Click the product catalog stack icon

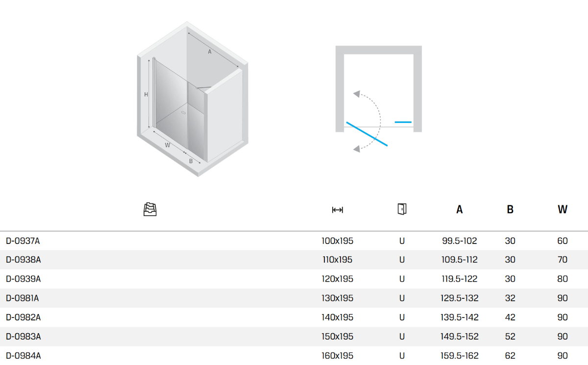(x=150, y=210)
